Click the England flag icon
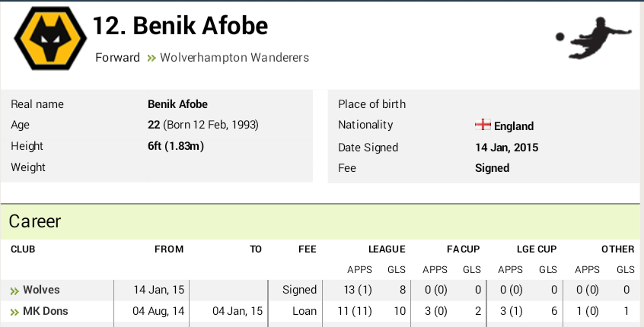 (483, 125)
